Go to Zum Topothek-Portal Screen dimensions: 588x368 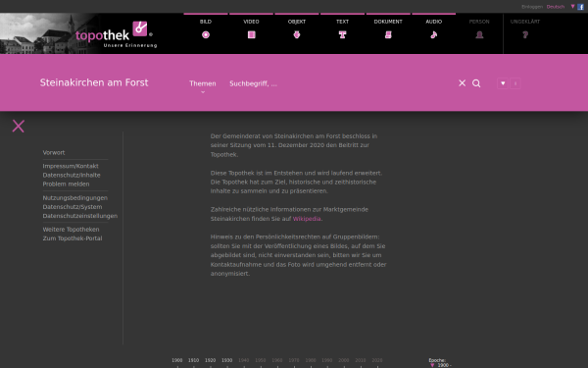[73, 238]
